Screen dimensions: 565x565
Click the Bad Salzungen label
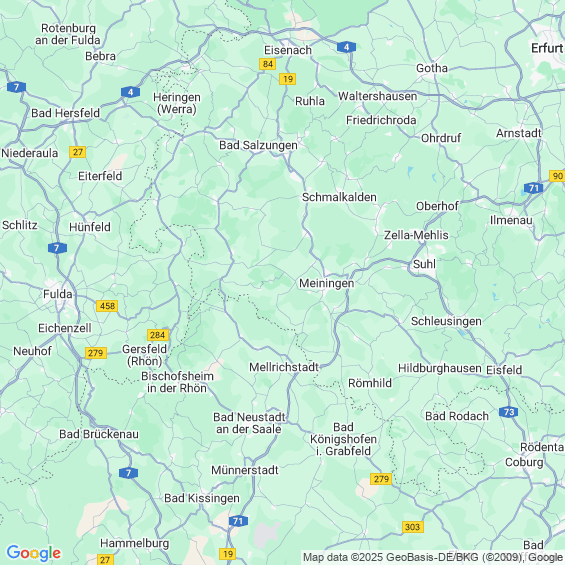point(258,145)
